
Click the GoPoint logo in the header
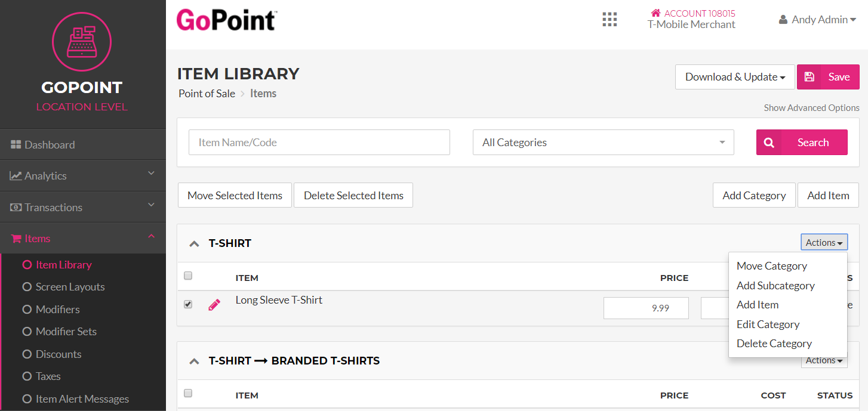tap(226, 20)
